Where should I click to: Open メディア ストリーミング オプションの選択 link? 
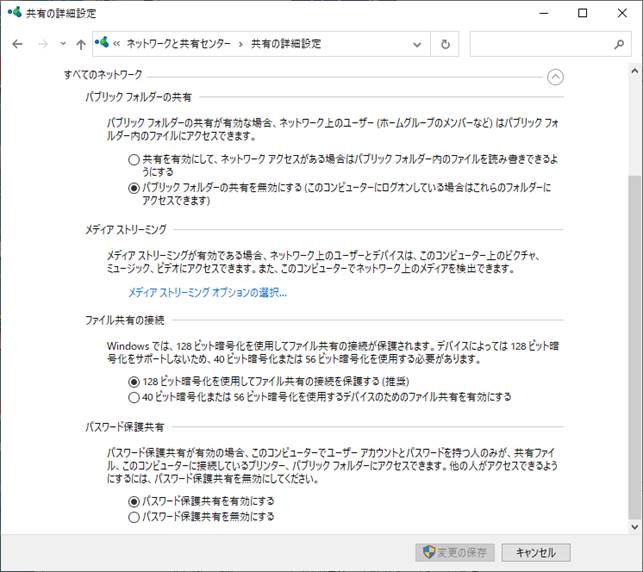pyautogui.click(x=207, y=292)
